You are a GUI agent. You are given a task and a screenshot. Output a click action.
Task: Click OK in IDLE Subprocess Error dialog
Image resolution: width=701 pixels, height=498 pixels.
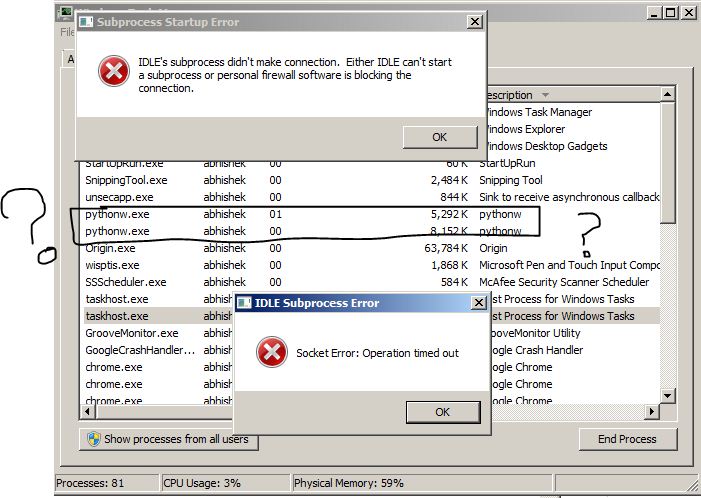443,412
